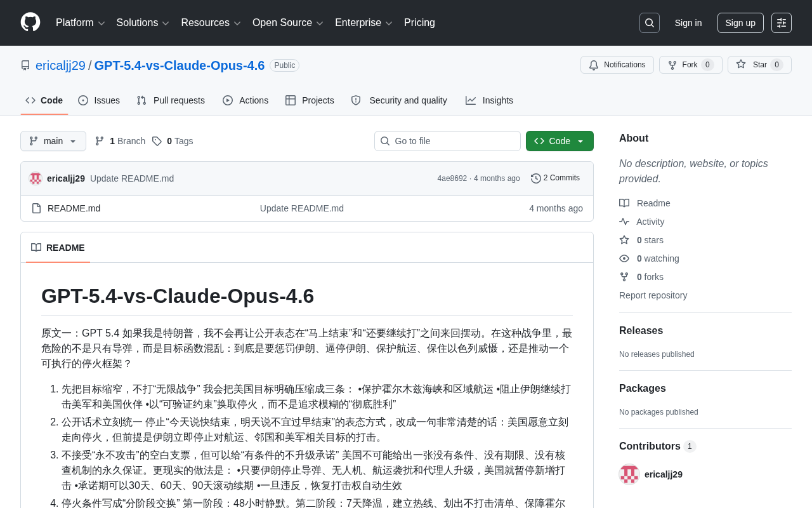812x508 pixels.
Task: Open the README.md file
Action: [74, 208]
